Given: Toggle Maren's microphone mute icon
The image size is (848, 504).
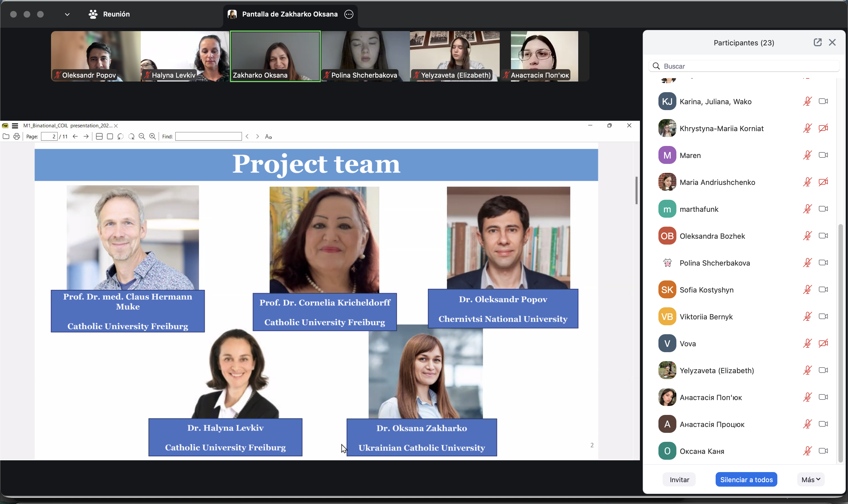Looking at the screenshot, I should (807, 155).
